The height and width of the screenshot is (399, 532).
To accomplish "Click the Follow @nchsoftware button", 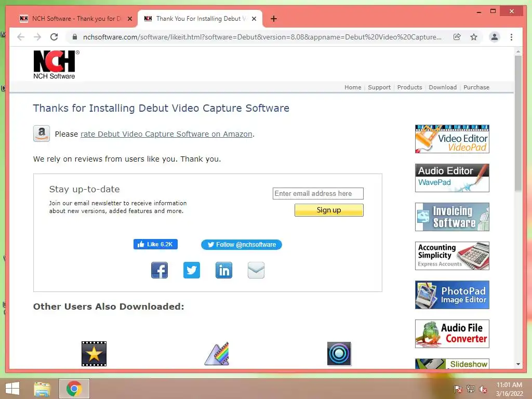I will pyautogui.click(x=242, y=245).
